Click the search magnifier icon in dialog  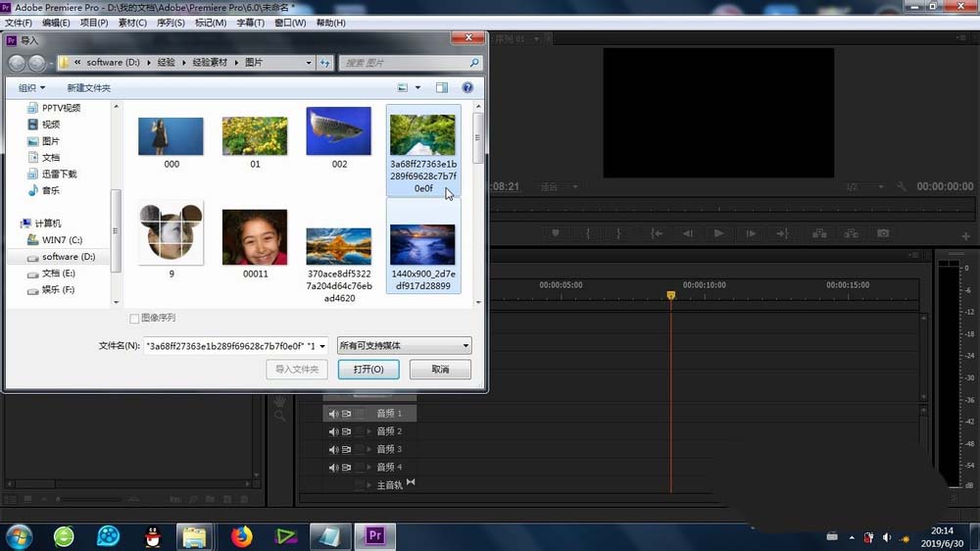tap(474, 63)
